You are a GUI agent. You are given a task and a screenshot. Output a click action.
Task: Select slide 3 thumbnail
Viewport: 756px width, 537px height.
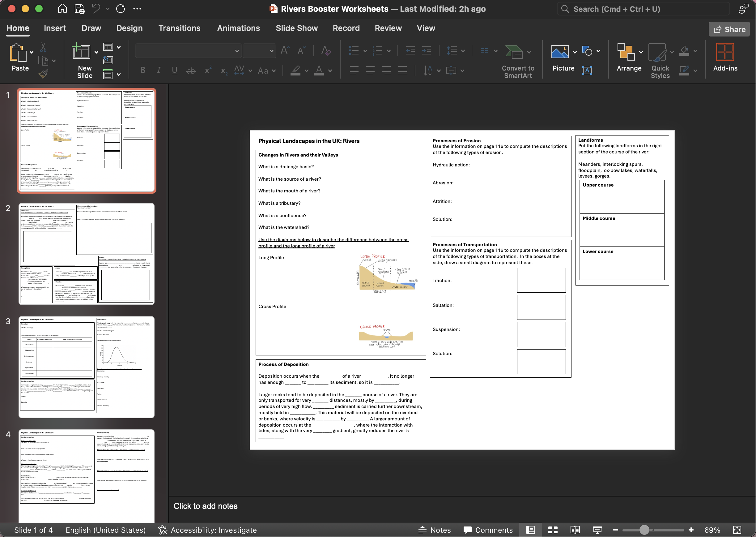pyautogui.click(x=87, y=367)
